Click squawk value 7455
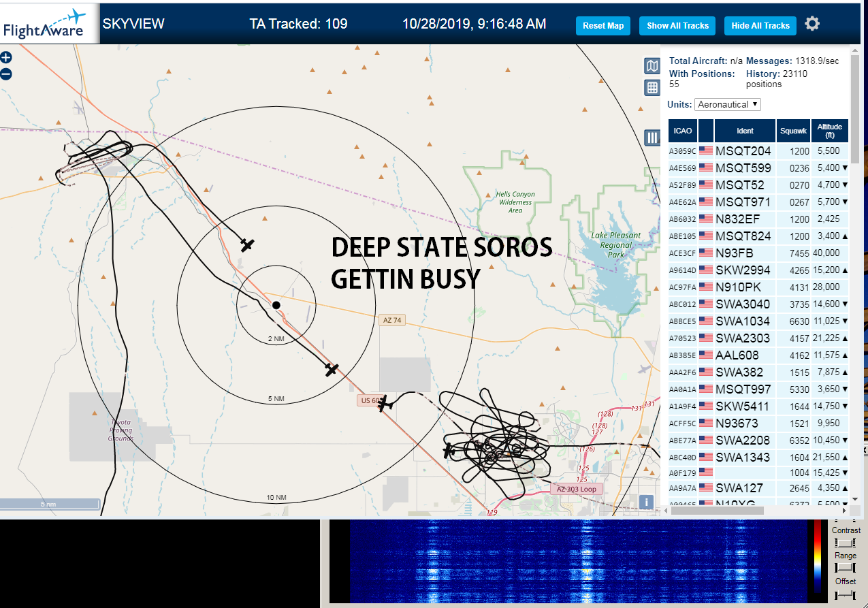The image size is (868, 608). click(x=798, y=253)
